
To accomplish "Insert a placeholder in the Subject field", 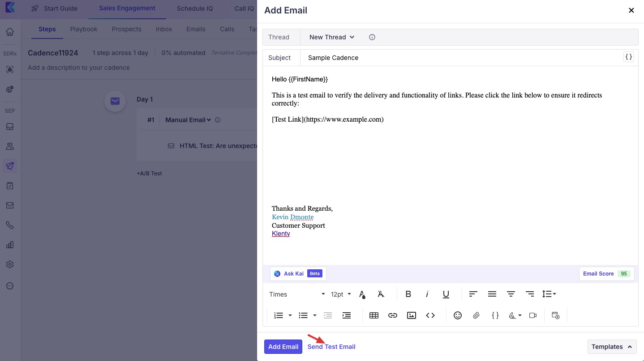I will click(629, 57).
